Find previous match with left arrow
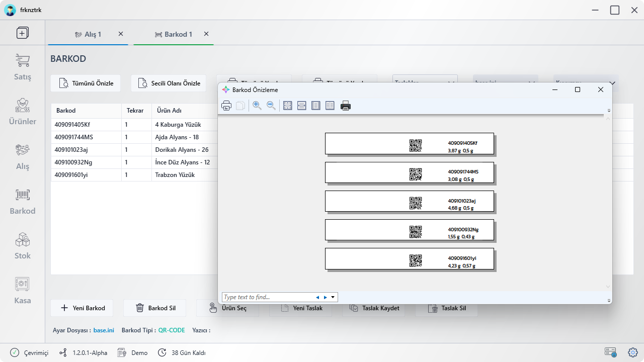 [x=317, y=297]
